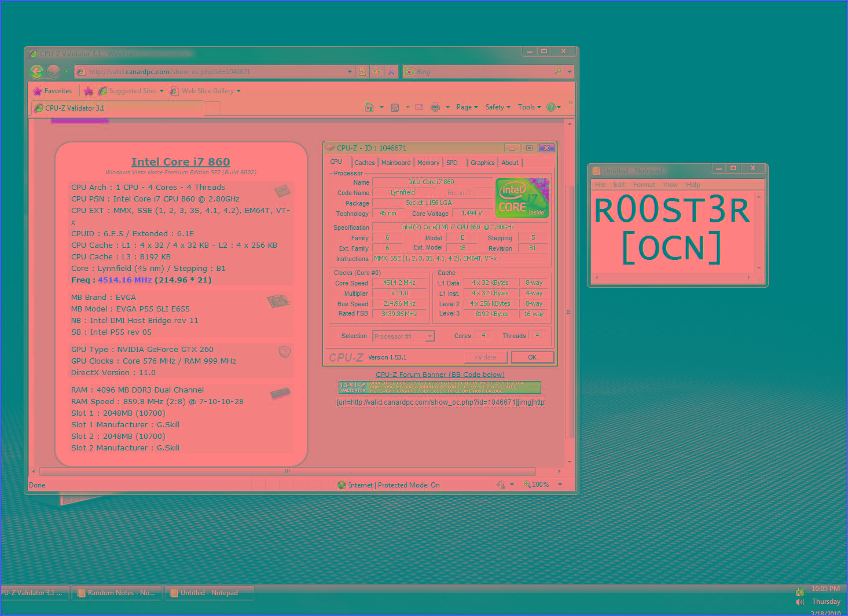This screenshot has width=848, height=616.
Task: Click the CPU-Z Forum Banner link
Action: [440, 375]
